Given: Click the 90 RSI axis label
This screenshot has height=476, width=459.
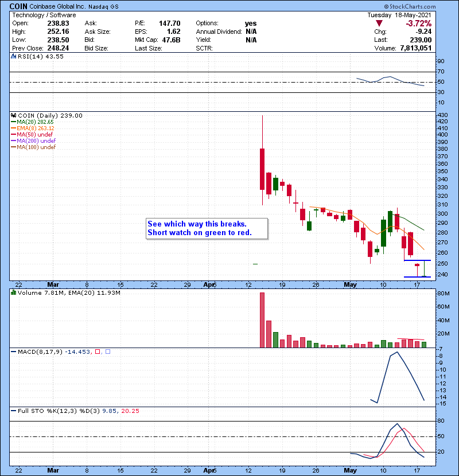Looking at the screenshot, I should (x=441, y=61).
